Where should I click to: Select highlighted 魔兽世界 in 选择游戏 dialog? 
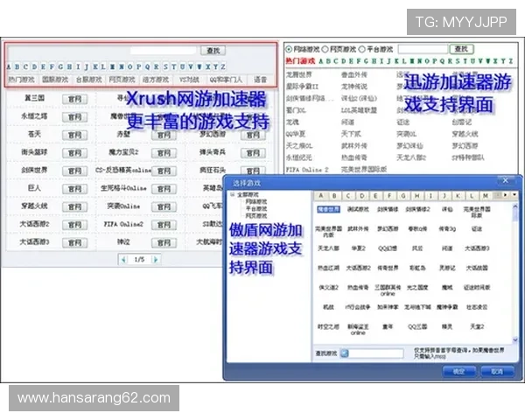point(328,209)
